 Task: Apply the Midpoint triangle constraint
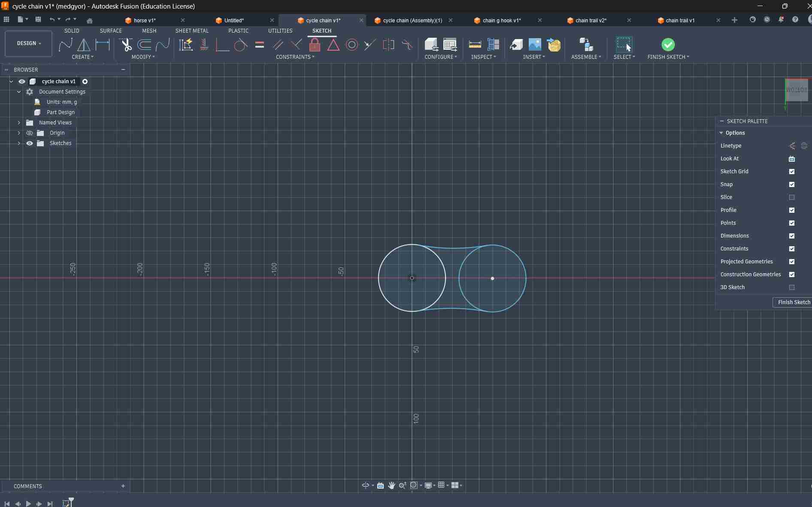click(333, 45)
